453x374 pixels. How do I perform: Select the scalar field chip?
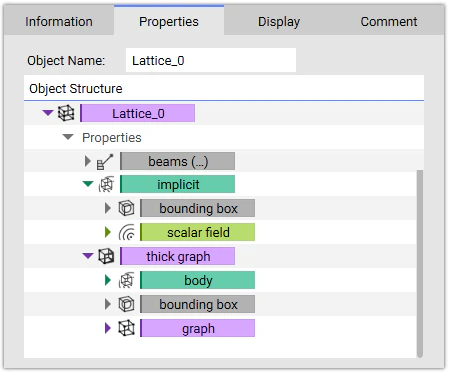click(197, 232)
